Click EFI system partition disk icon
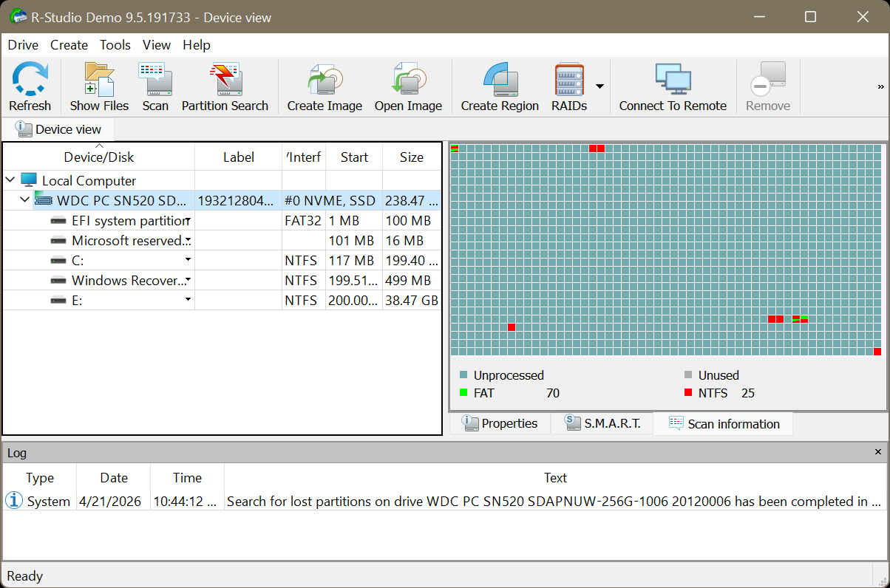 click(58, 220)
